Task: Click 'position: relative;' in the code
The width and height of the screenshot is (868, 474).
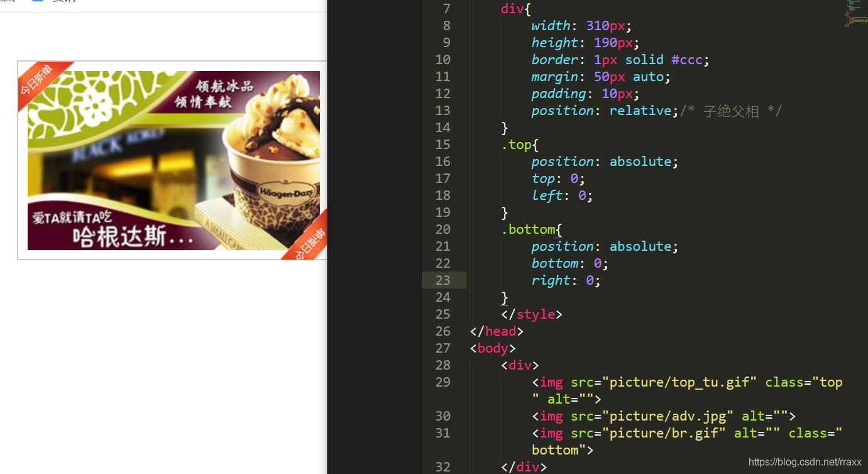Action: tap(605, 111)
